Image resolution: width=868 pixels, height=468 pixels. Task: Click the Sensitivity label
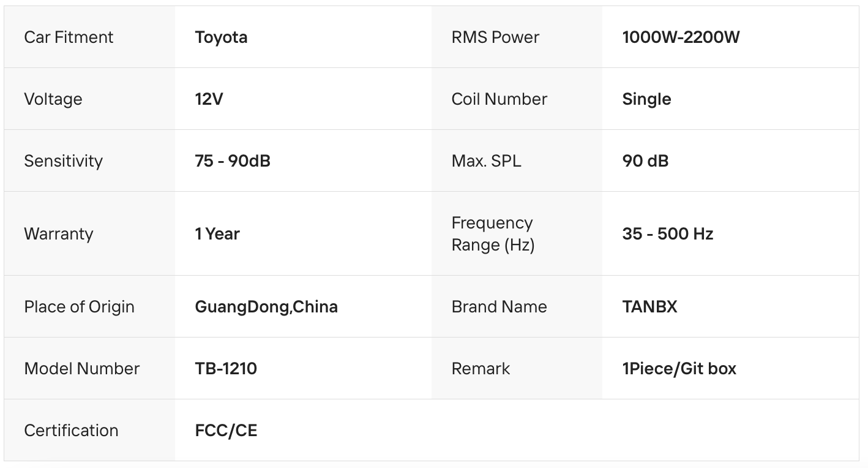pos(63,161)
